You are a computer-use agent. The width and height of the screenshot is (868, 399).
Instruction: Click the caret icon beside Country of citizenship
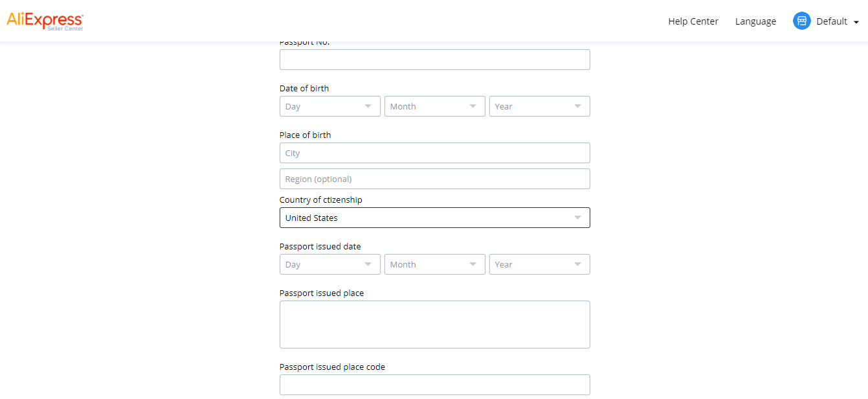click(x=577, y=218)
